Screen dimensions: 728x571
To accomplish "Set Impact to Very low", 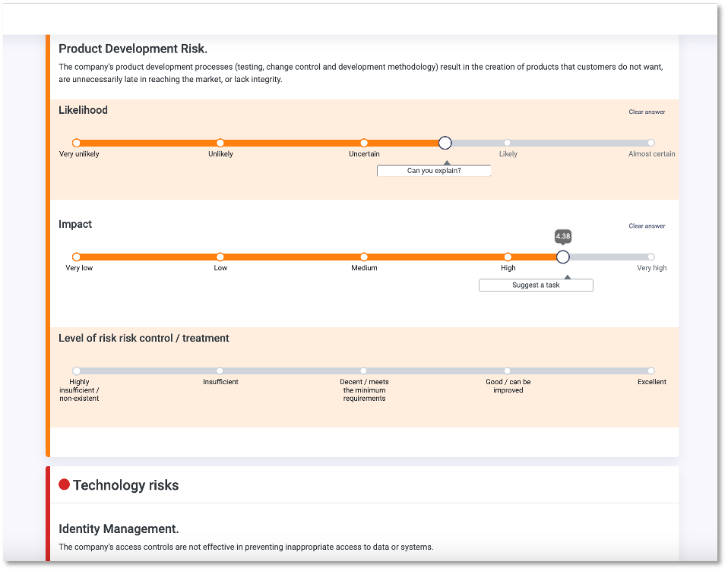I will (76, 257).
